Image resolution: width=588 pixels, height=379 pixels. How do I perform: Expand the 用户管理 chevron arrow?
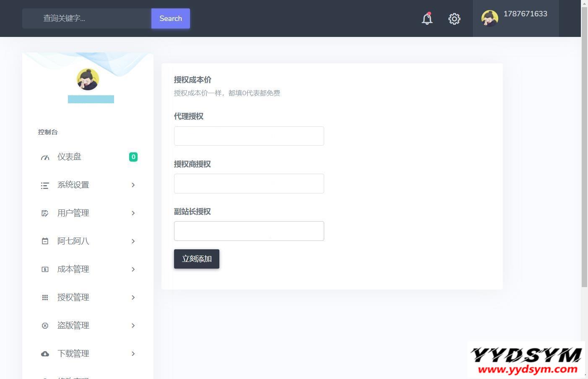133,213
